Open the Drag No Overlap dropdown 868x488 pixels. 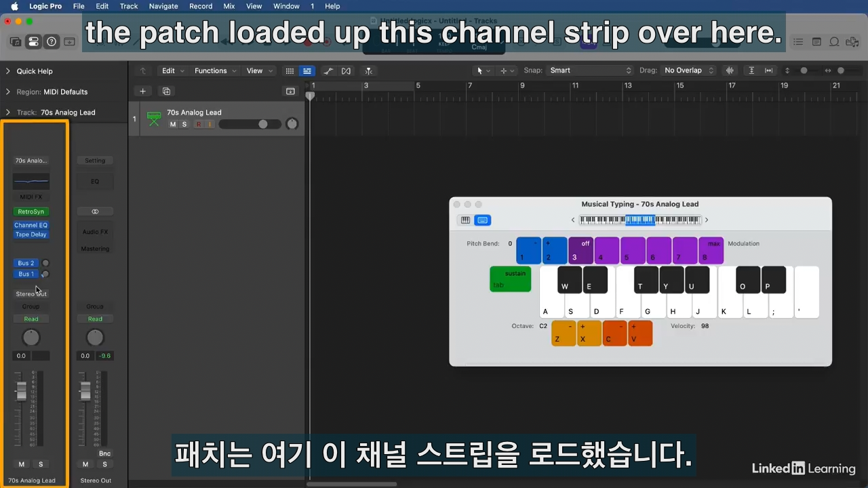coord(689,70)
